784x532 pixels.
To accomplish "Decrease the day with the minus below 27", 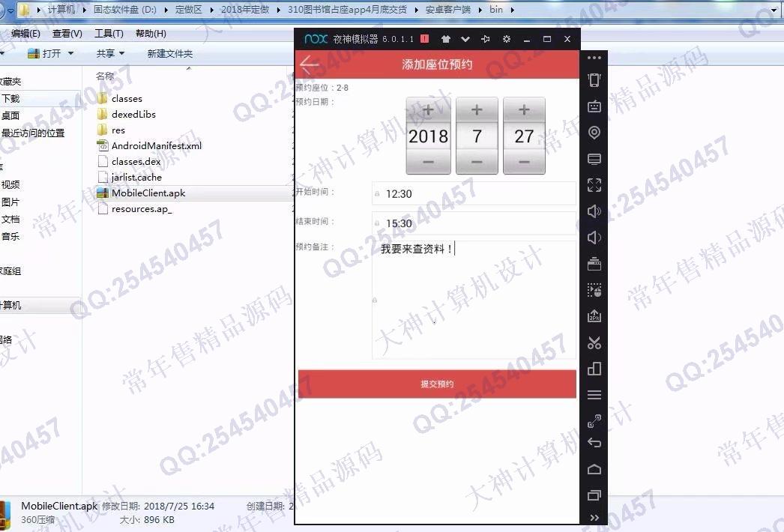I will pyautogui.click(x=524, y=162).
